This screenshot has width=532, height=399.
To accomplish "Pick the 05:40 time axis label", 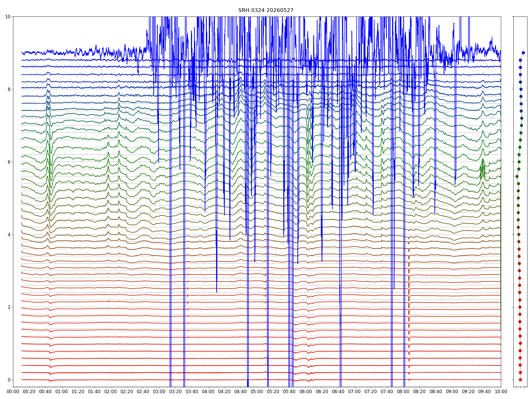I will coord(289,392).
